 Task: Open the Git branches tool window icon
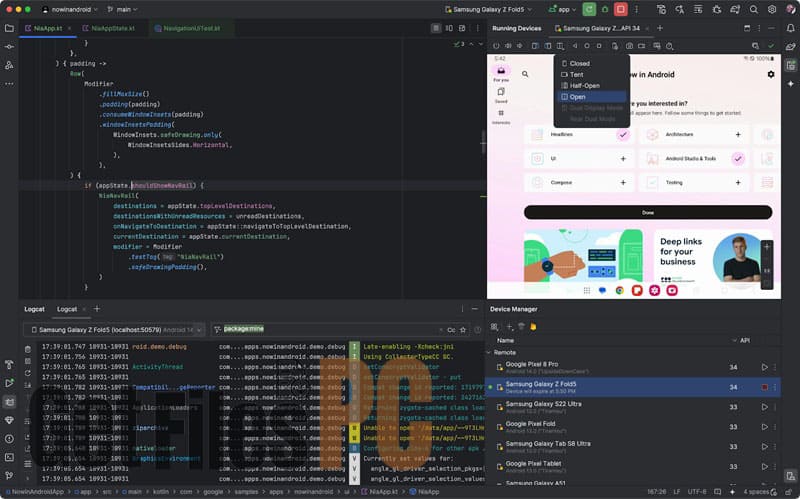pyautogui.click(x=9, y=475)
